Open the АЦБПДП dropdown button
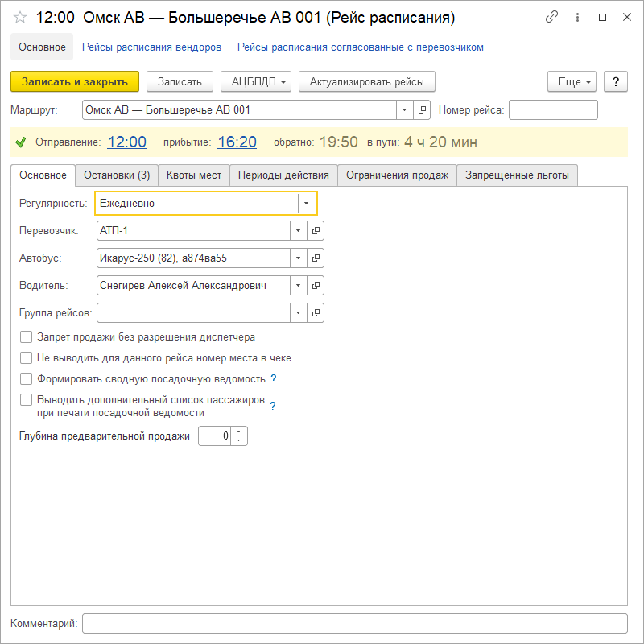 (256, 81)
